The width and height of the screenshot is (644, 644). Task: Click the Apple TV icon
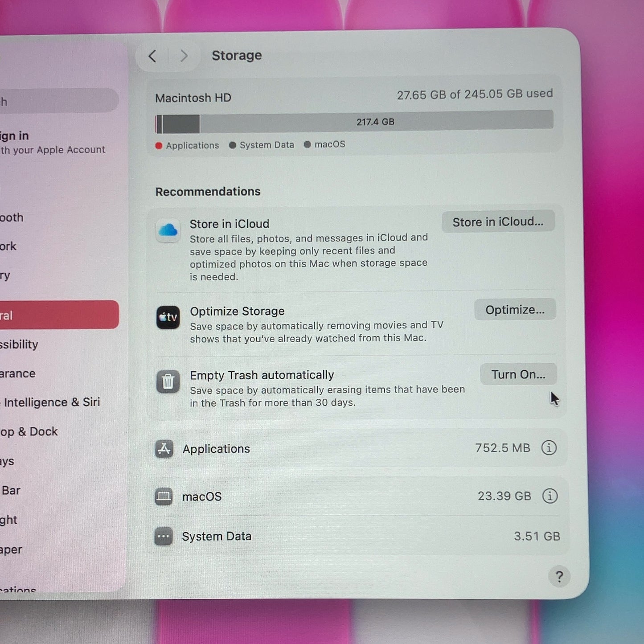point(168,317)
